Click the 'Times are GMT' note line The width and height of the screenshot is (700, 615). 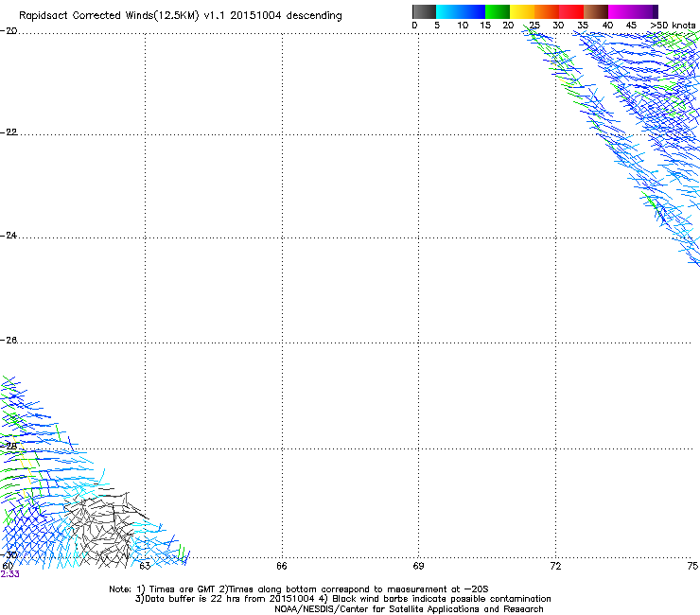pos(299,589)
